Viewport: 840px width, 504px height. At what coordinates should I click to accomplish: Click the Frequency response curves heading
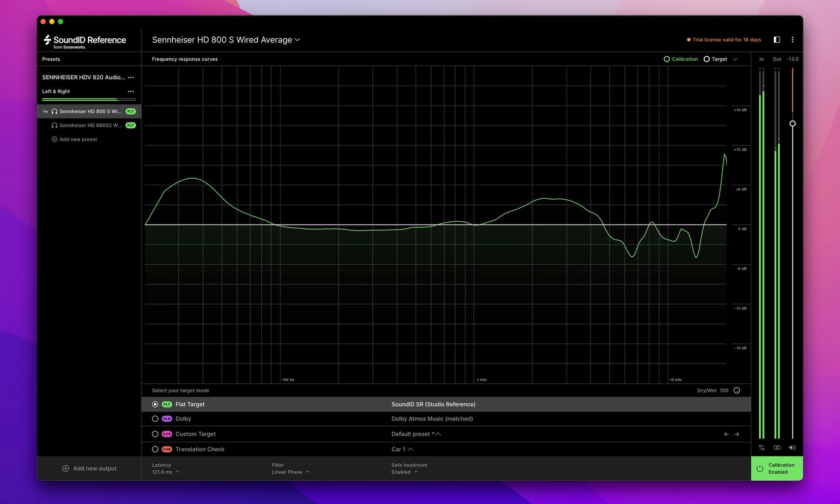pyautogui.click(x=185, y=59)
